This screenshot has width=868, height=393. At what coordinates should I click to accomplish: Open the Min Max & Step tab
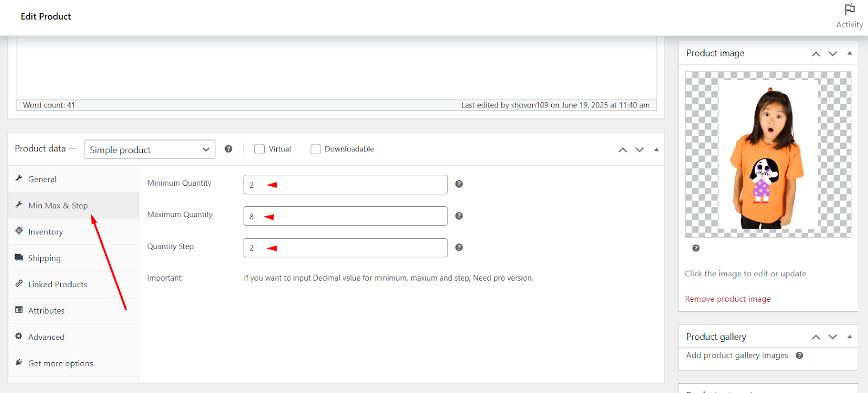coord(74,205)
